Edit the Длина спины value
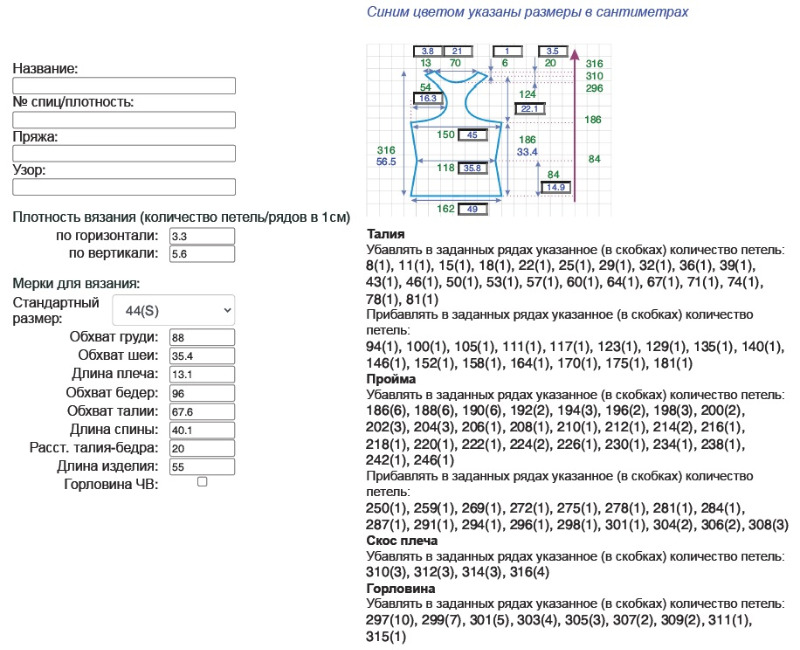Screen dimensions: 800x650 coord(201,430)
